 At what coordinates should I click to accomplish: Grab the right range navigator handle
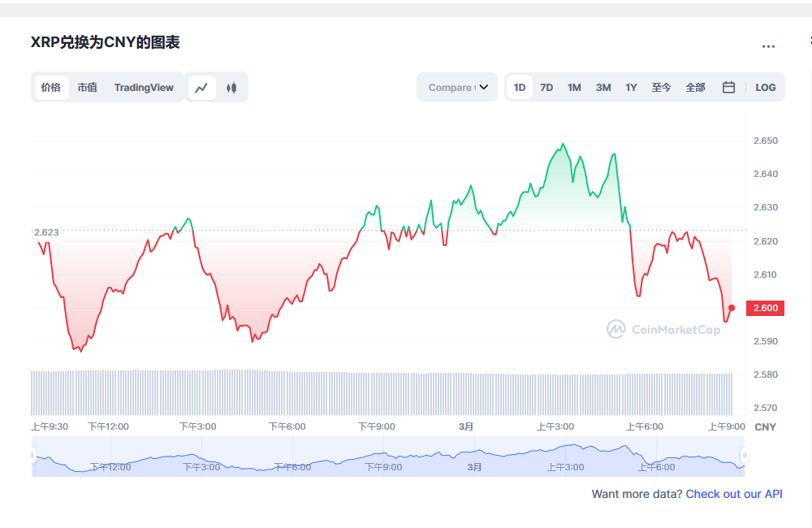point(744,456)
